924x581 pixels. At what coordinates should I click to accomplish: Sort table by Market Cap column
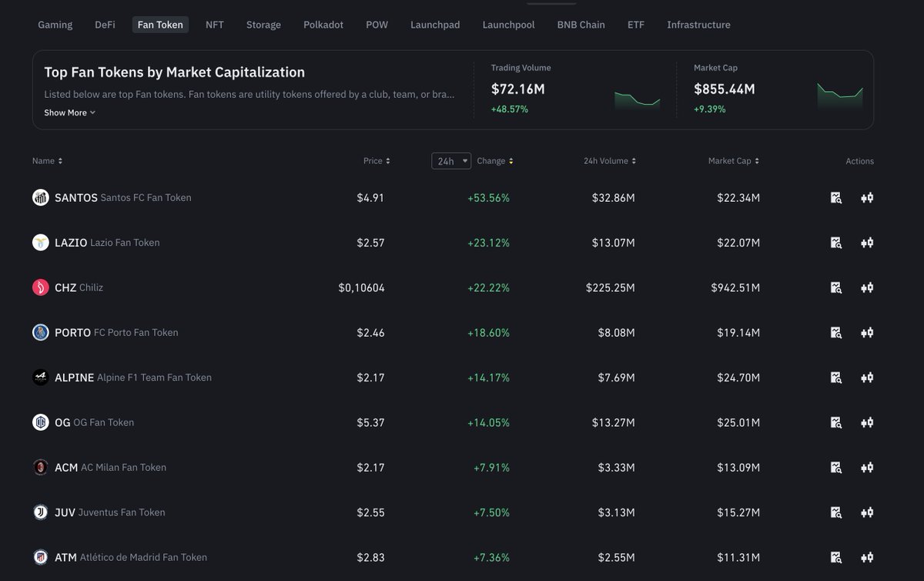734,161
